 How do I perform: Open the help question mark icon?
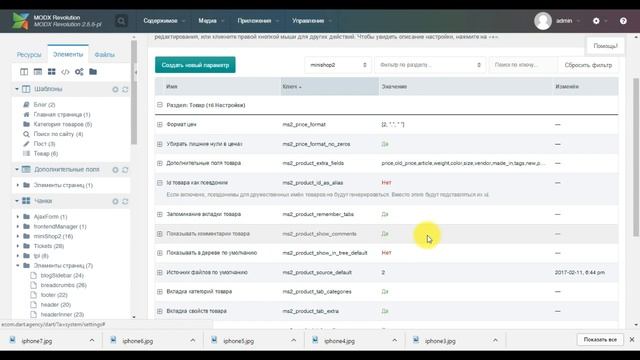pyautogui.click(x=623, y=21)
